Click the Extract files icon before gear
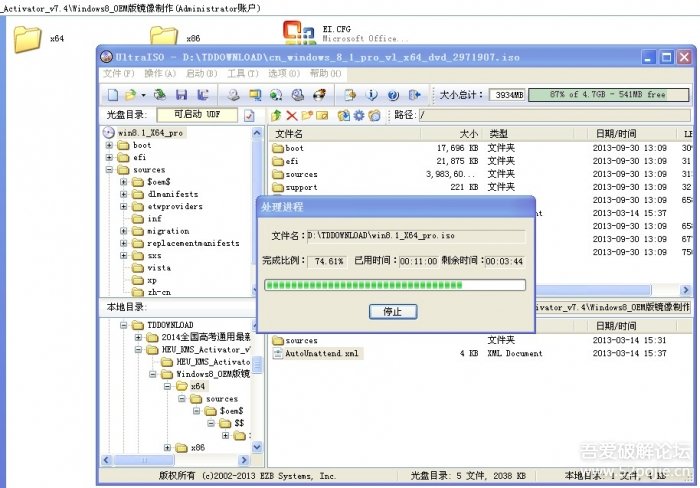The width and height of the screenshot is (700, 488). [343, 116]
